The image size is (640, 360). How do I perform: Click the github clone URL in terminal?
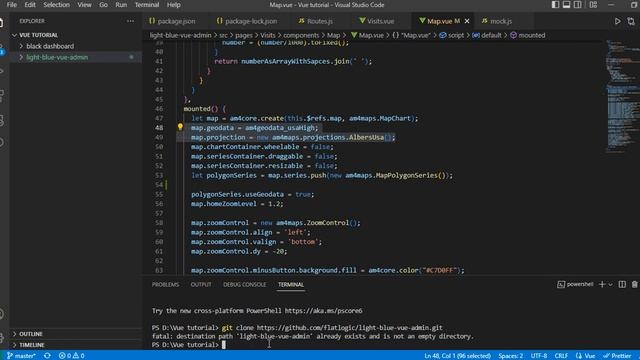pyautogui.click(x=349, y=327)
